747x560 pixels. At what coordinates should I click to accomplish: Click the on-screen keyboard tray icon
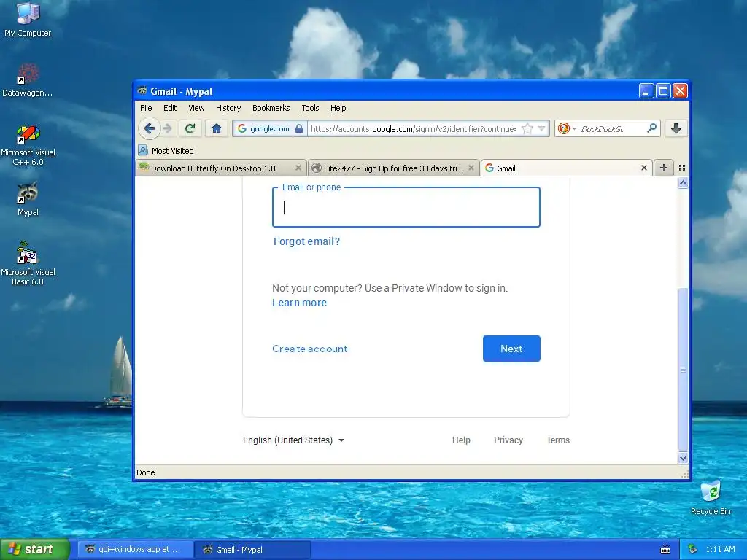(665, 550)
